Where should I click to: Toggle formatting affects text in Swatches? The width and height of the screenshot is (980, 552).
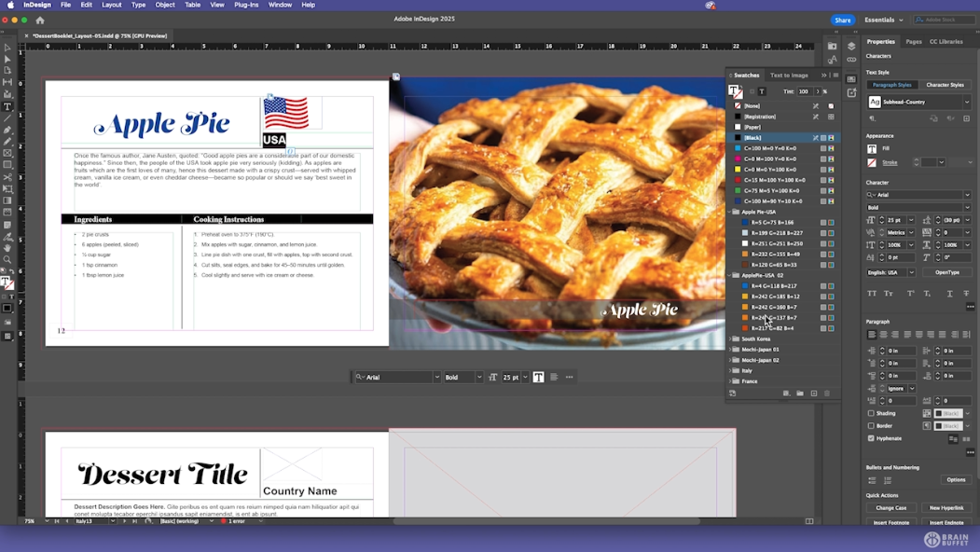[x=762, y=91]
